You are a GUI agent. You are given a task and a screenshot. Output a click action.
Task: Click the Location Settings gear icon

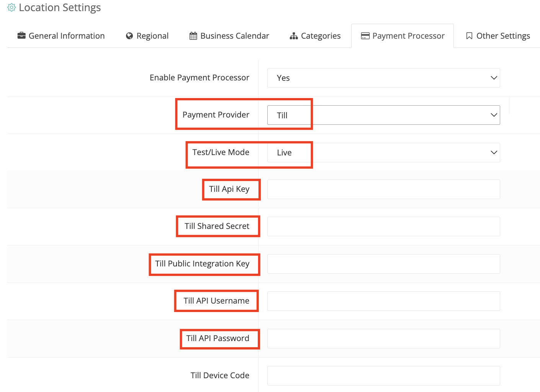tap(11, 8)
